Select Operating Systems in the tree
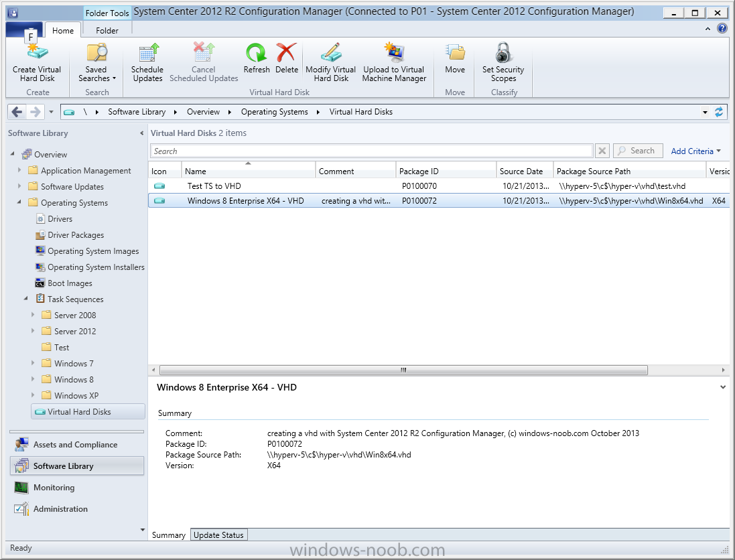 (x=74, y=202)
